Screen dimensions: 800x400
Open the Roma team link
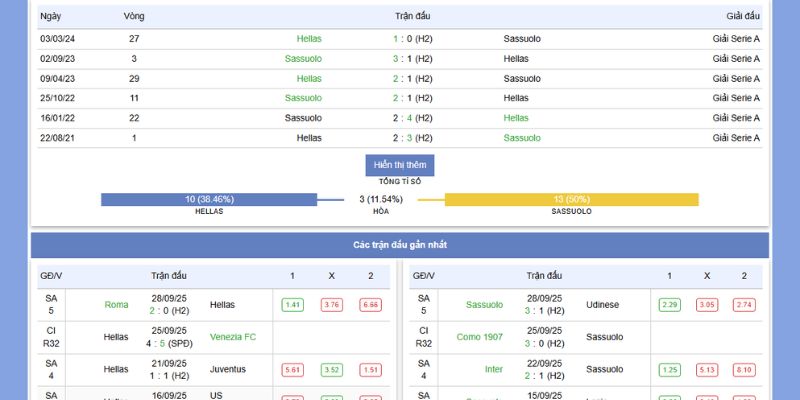tap(117, 305)
